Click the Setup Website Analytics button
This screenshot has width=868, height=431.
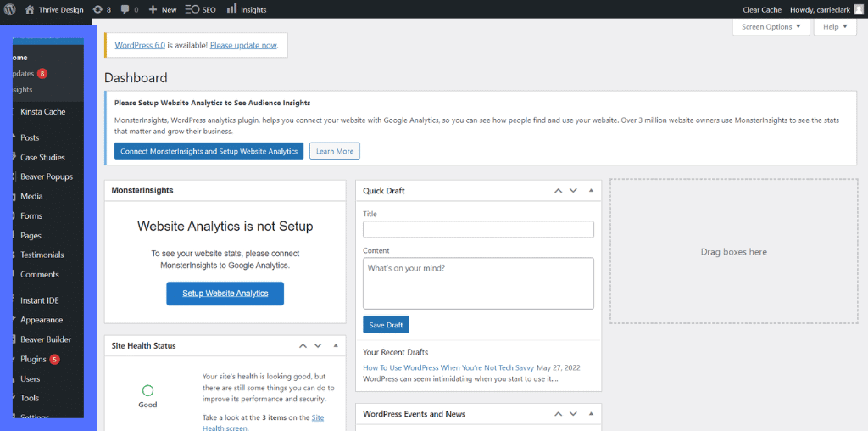[x=225, y=294]
